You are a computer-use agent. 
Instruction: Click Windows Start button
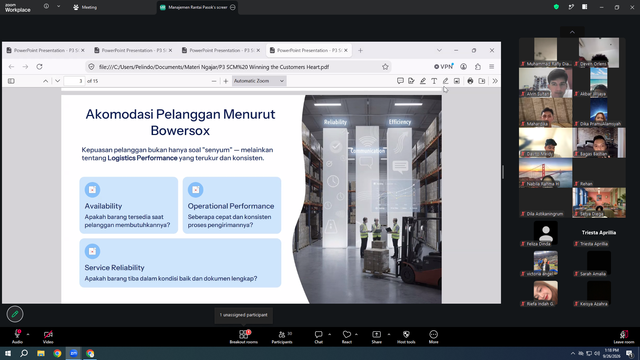(x=8, y=353)
